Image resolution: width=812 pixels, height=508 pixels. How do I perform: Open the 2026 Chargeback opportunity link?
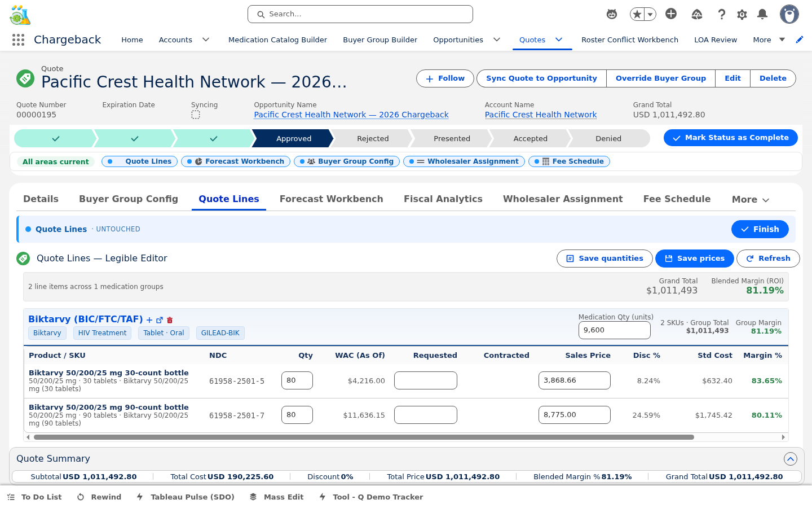click(351, 115)
